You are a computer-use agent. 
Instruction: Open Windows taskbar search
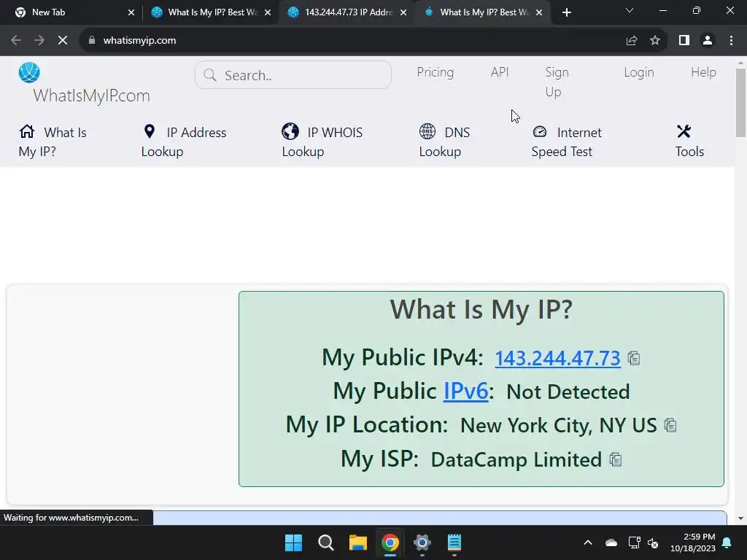pos(326,542)
